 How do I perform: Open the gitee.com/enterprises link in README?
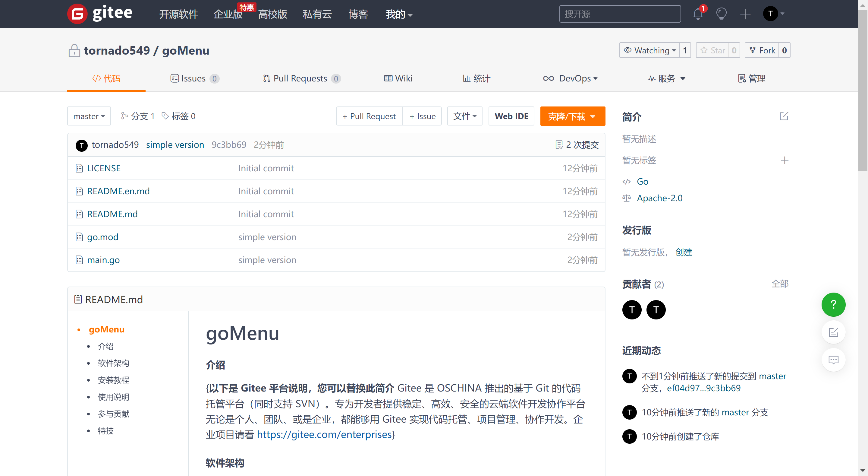[324, 434]
